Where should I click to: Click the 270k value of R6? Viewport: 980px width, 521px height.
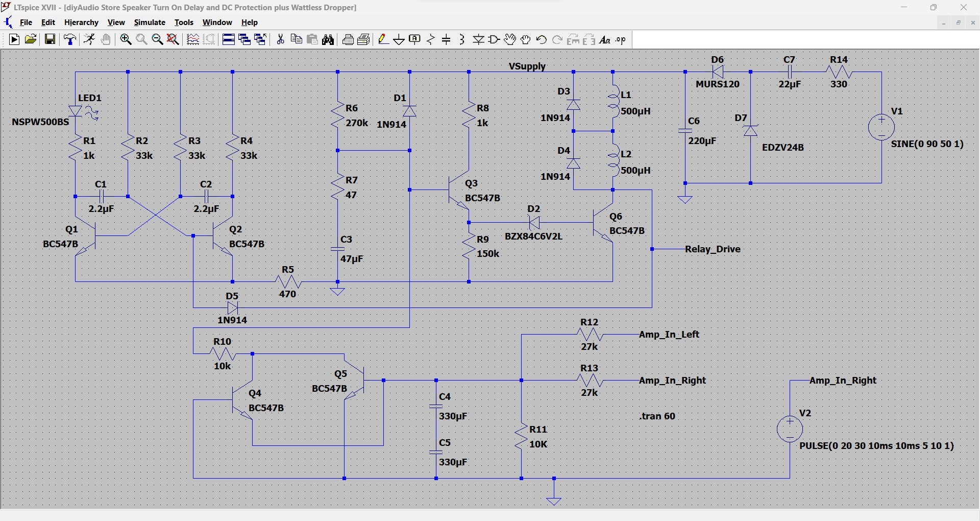(357, 123)
